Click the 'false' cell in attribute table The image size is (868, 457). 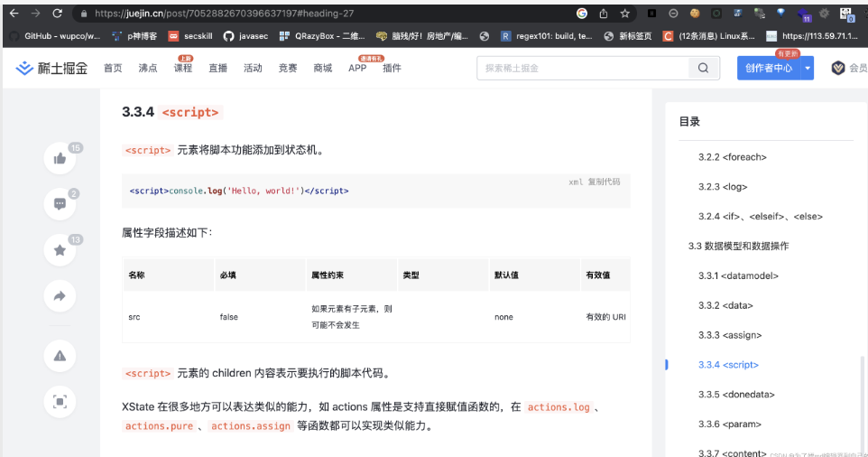tap(228, 317)
